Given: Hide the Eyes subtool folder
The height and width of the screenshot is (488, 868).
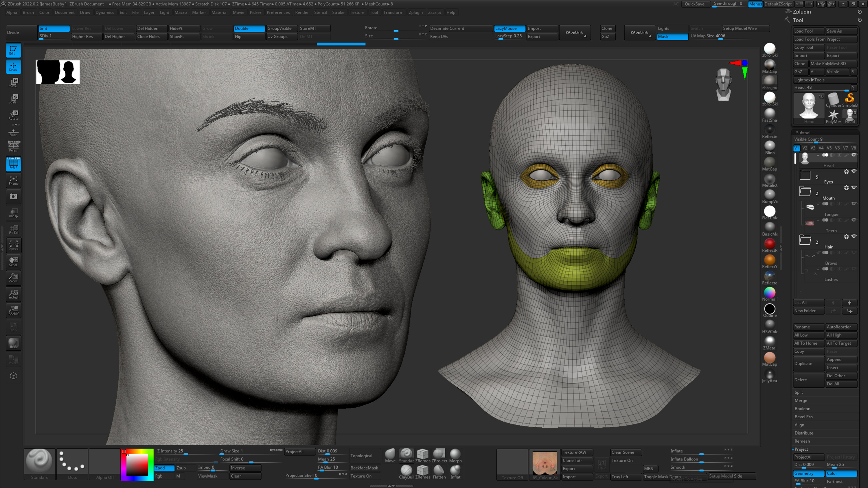Looking at the screenshot, I should [854, 171].
